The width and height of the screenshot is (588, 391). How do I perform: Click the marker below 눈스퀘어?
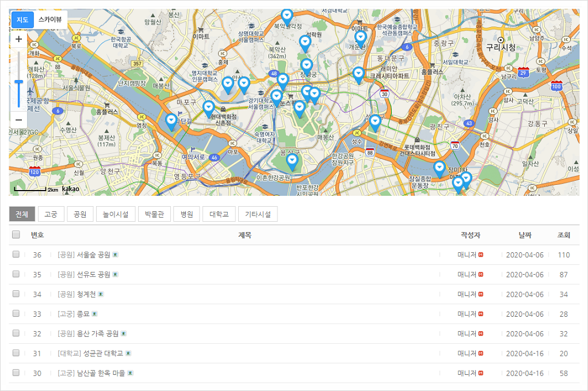(x=299, y=109)
